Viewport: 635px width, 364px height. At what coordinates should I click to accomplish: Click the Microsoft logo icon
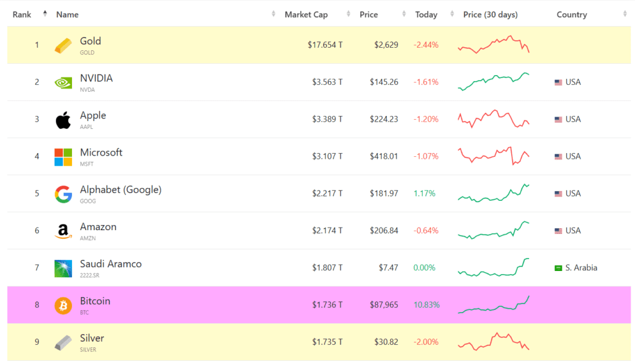[63, 157]
